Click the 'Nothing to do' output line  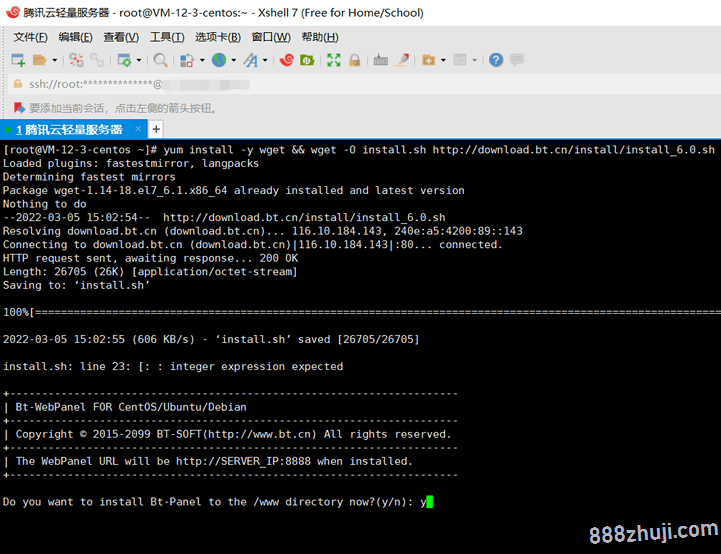45,204
